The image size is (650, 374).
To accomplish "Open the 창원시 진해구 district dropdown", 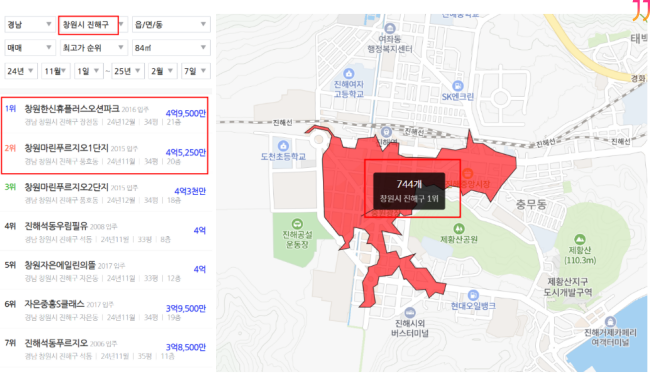I will point(93,24).
